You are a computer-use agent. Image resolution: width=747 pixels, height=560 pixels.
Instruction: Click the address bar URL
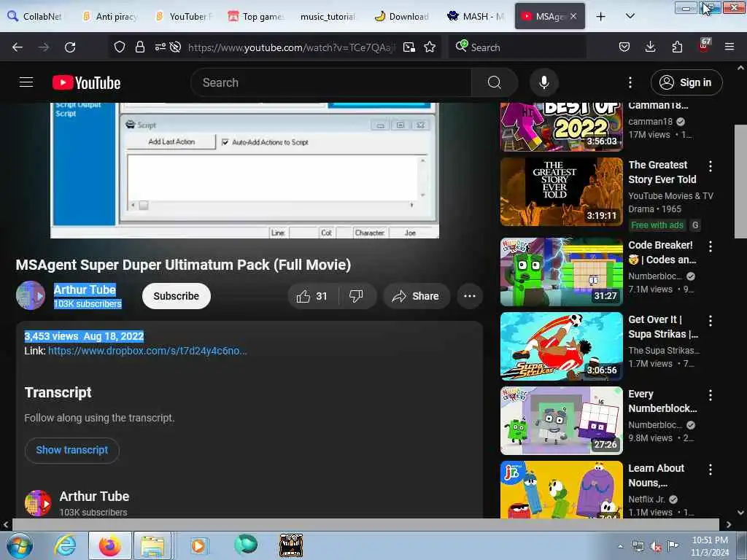click(x=291, y=47)
